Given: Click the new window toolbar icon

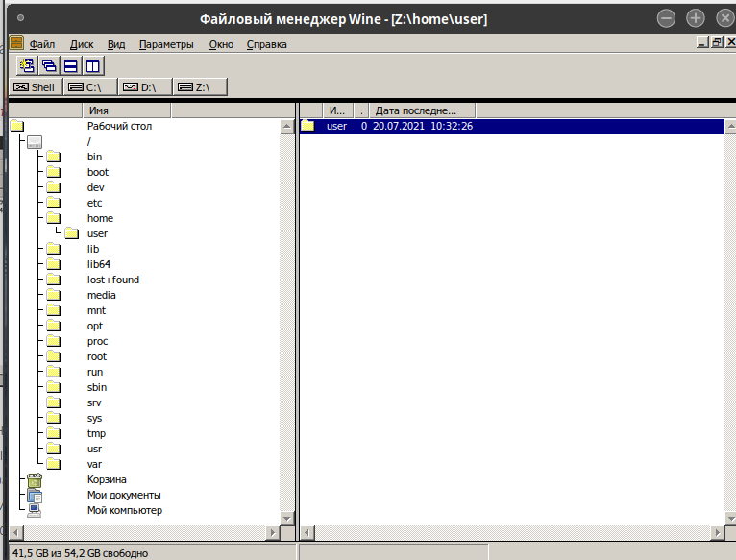Looking at the screenshot, I should tap(27, 65).
